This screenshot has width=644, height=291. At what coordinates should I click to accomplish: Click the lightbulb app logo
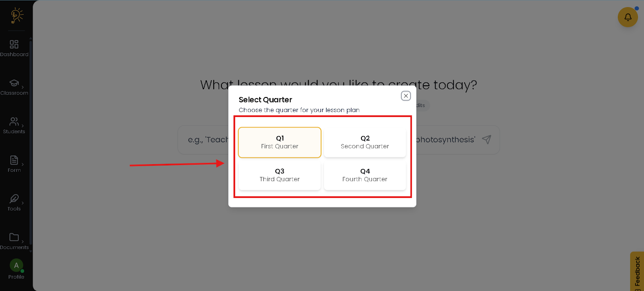(x=17, y=15)
